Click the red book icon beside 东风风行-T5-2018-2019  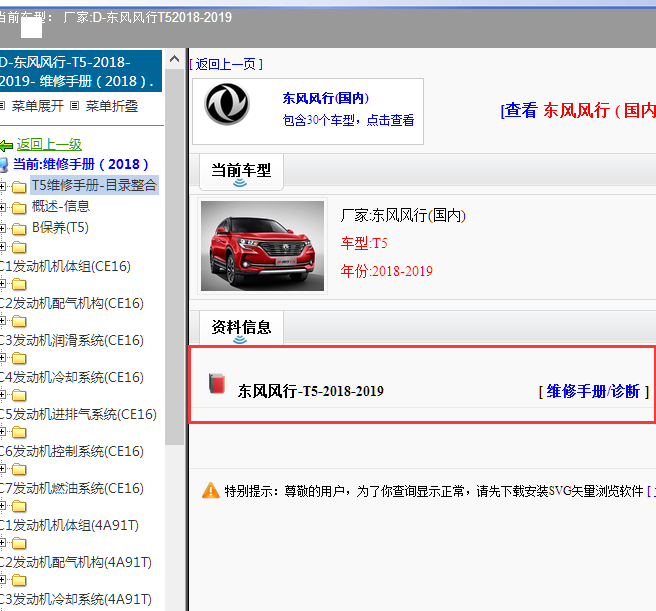click(217, 383)
